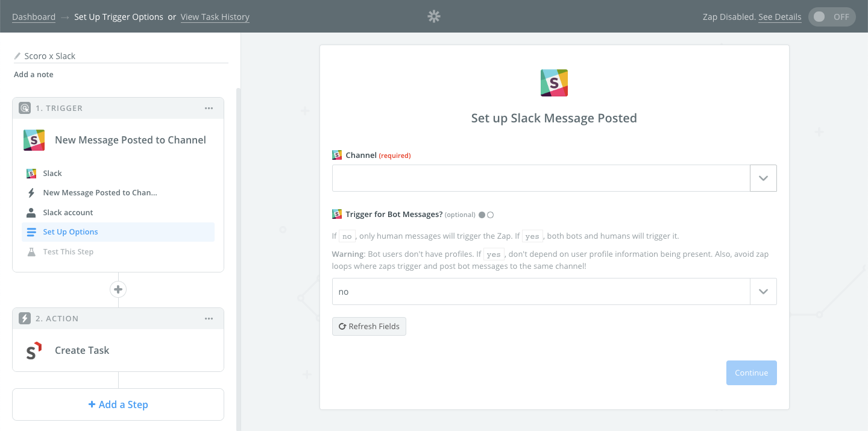This screenshot has width=868, height=431.
Task: Open the trigger step three-dots menu
Action: pos(209,109)
